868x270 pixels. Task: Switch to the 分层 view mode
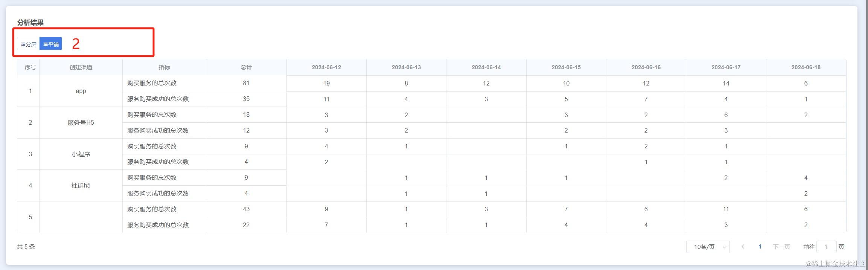coord(29,44)
